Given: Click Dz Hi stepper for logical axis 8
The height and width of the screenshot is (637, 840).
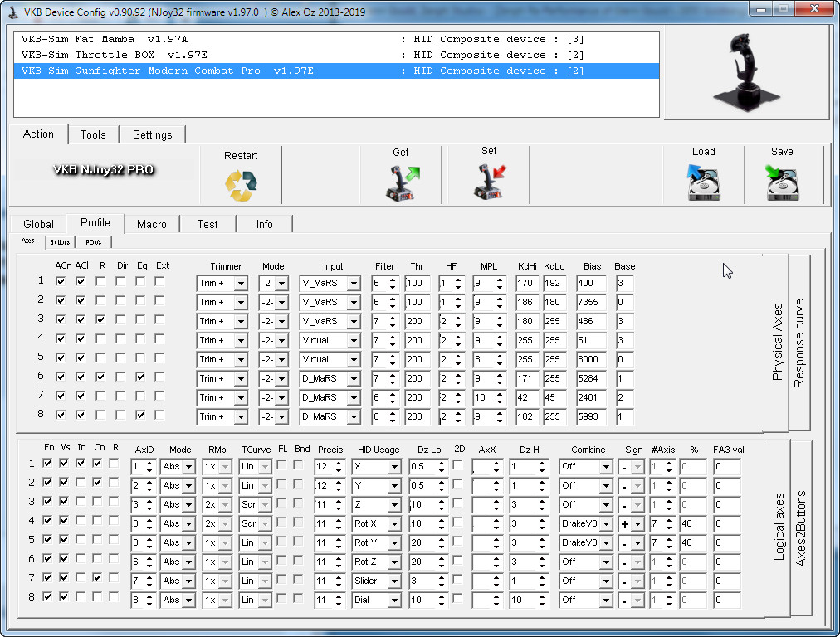Looking at the screenshot, I should 542,600.
